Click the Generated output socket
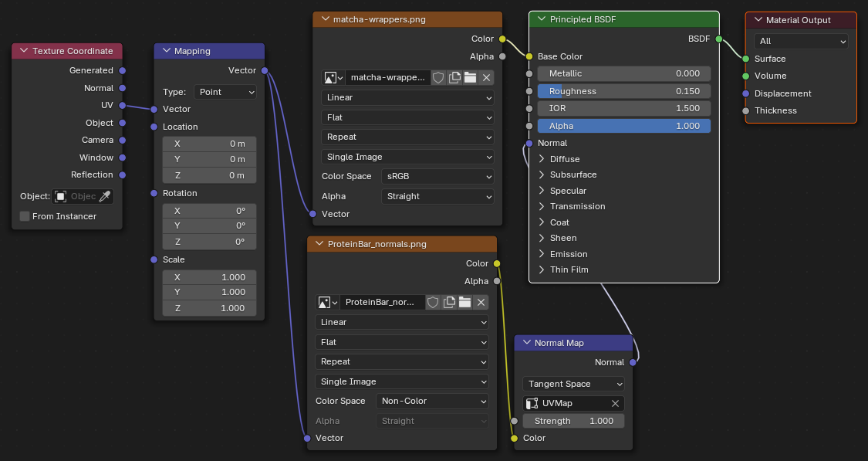The width and height of the screenshot is (868, 461). [x=123, y=70]
